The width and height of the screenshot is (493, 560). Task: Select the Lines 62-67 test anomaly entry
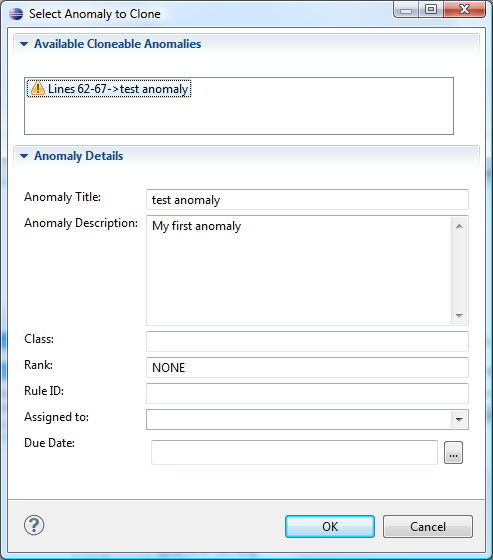tap(109, 89)
